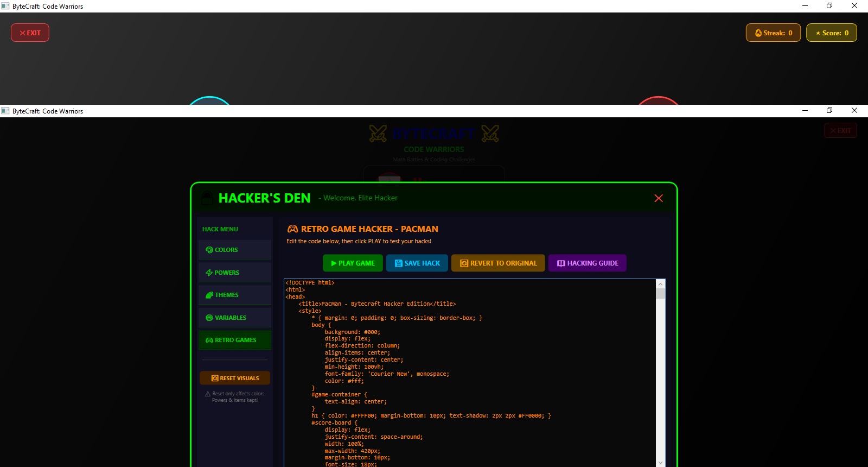
Task: Click the '#game-container {' code line
Action: (340, 395)
